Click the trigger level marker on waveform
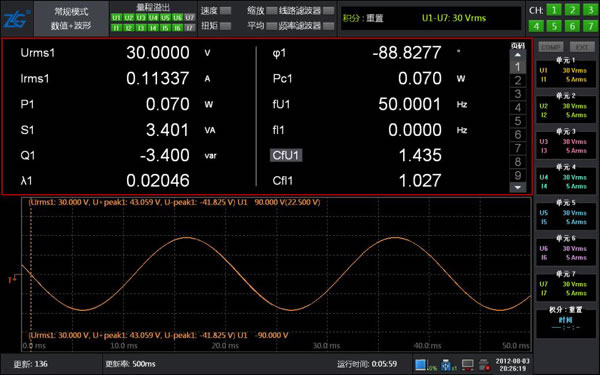 [x=12, y=279]
